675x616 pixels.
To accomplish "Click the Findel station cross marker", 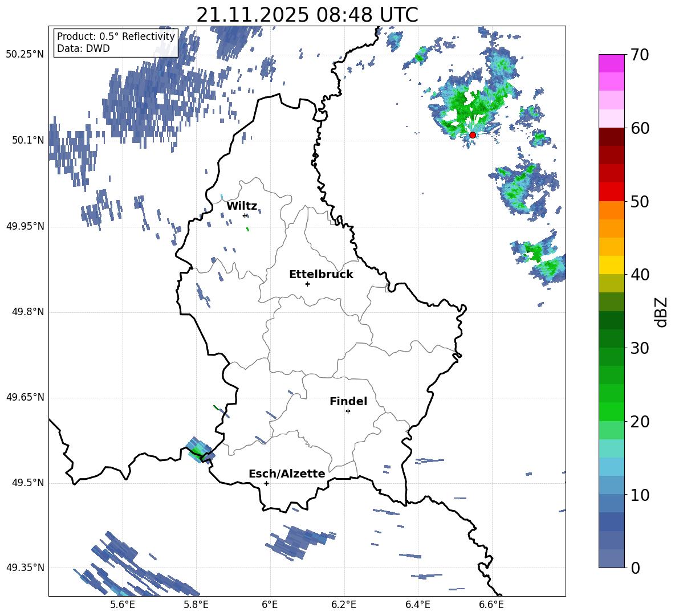I will pyautogui.click(x=348, y=411).
